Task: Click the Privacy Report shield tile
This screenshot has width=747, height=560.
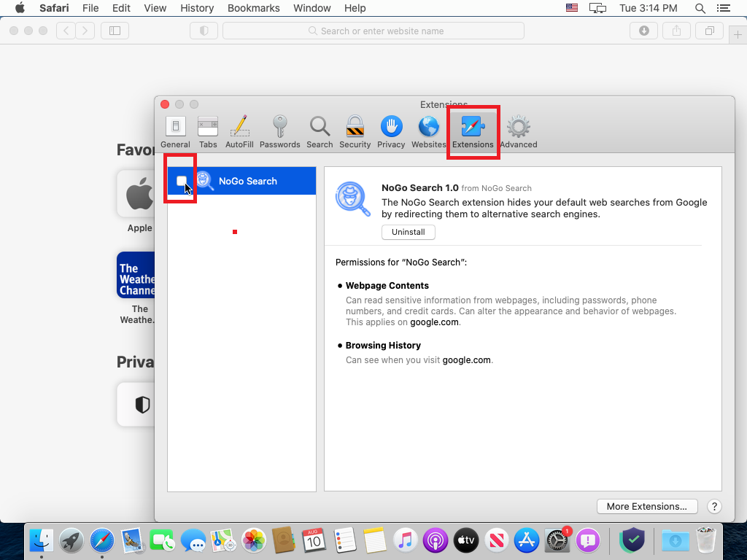Action: [x=137, y=404]
